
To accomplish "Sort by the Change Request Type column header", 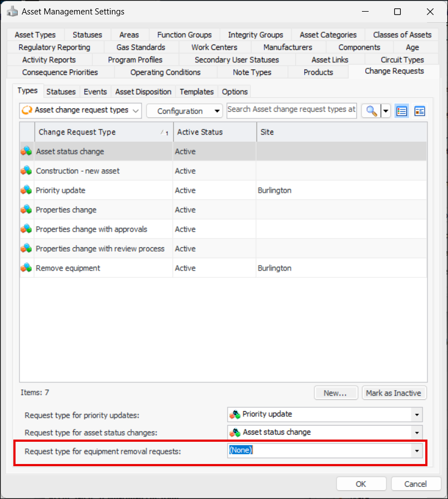I will coord(104,132).
